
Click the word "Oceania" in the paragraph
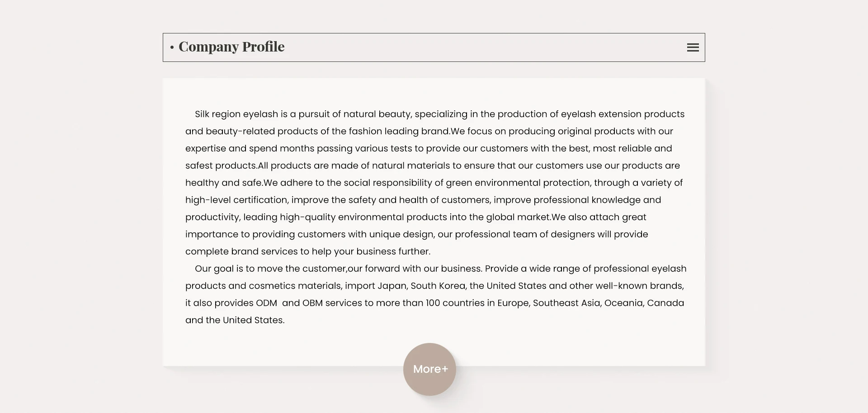(623, 303)
